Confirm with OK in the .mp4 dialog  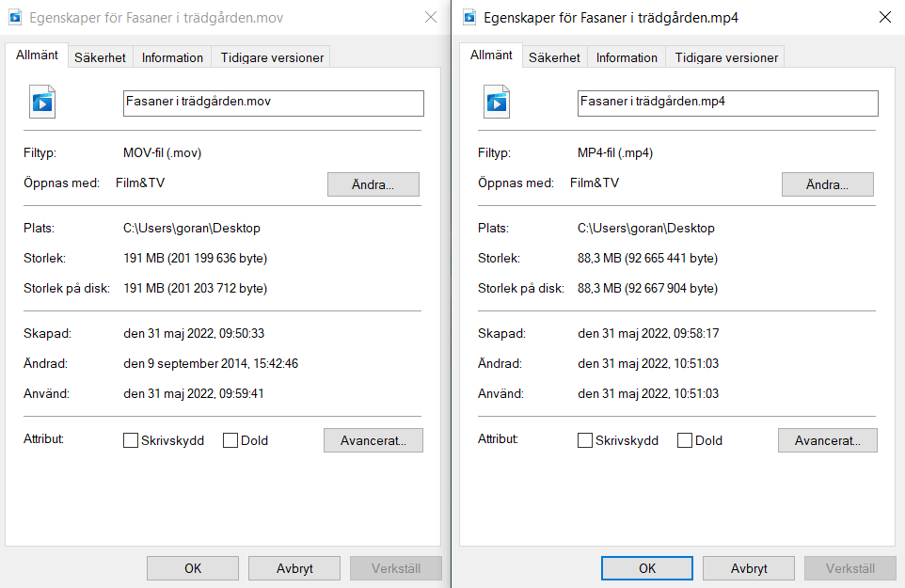pos(646,568)
